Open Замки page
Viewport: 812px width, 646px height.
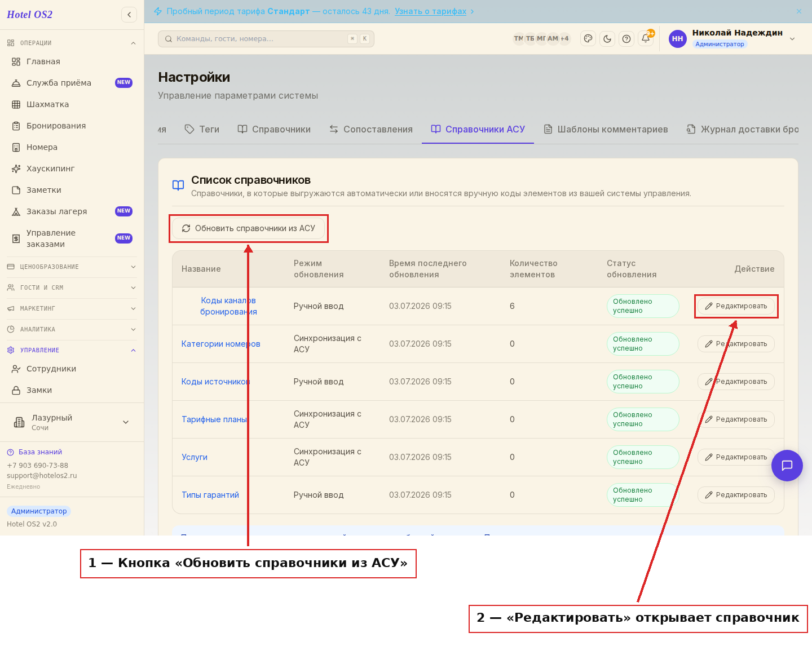[72, 390]
